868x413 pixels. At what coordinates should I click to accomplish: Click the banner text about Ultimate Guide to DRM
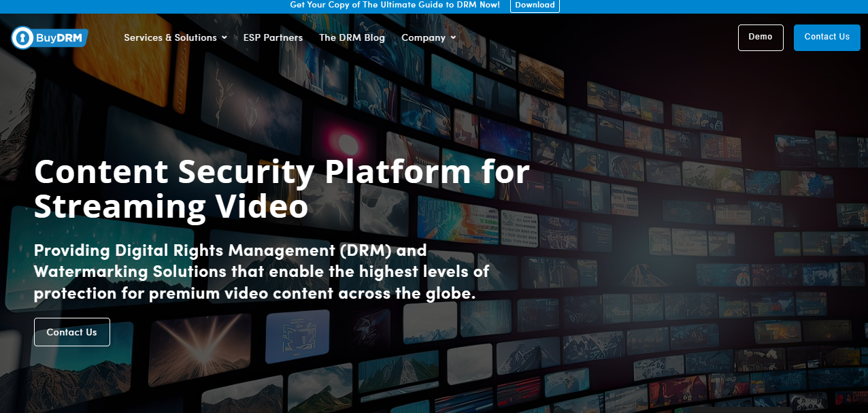click(395, 5)
